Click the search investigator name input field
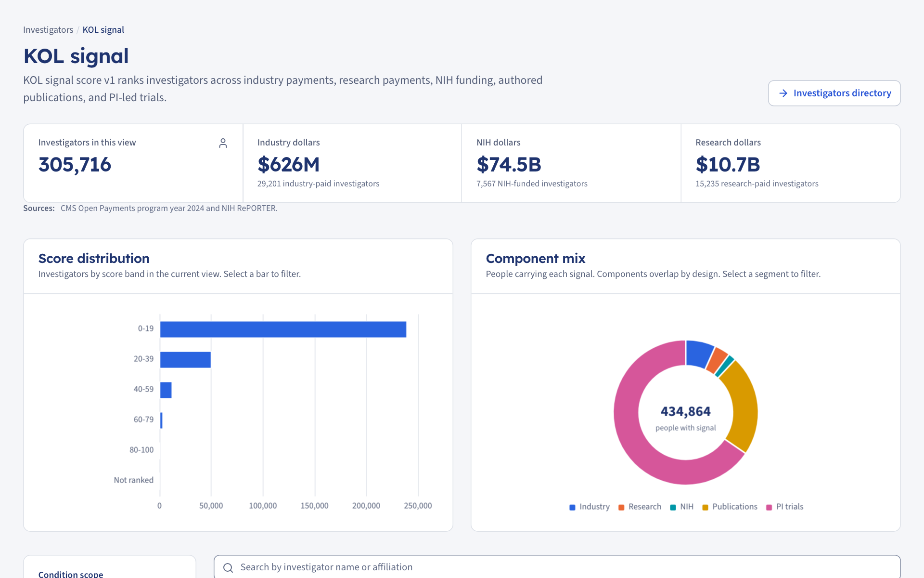Screen dimensions: 924x578 pos(557,567)
